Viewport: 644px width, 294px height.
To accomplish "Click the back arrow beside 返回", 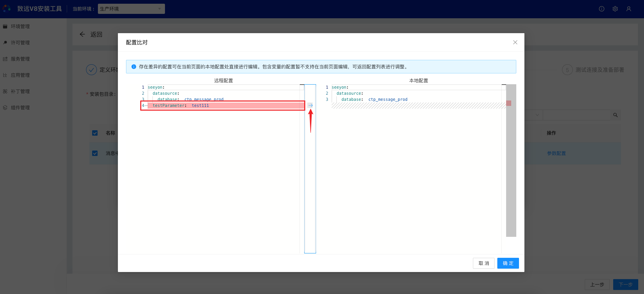I will coord(82,34).
